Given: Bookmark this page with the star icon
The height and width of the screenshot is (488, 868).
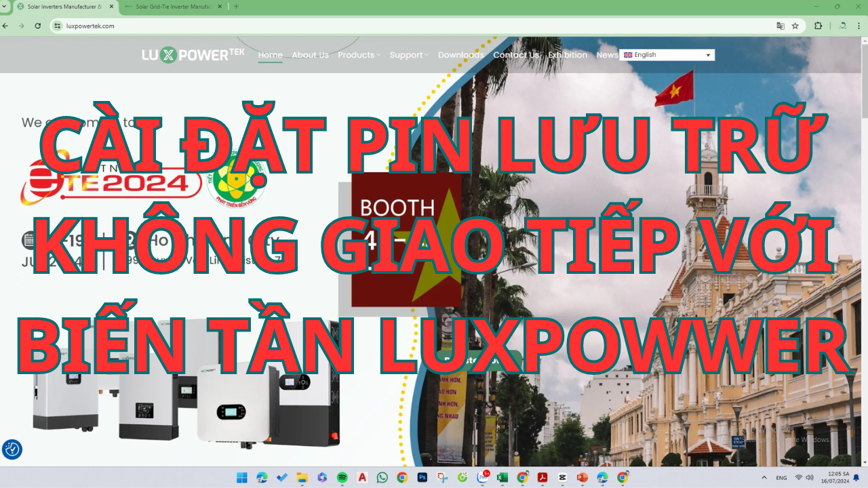Looking at the screenshot, I should click(x=795, y=26).
